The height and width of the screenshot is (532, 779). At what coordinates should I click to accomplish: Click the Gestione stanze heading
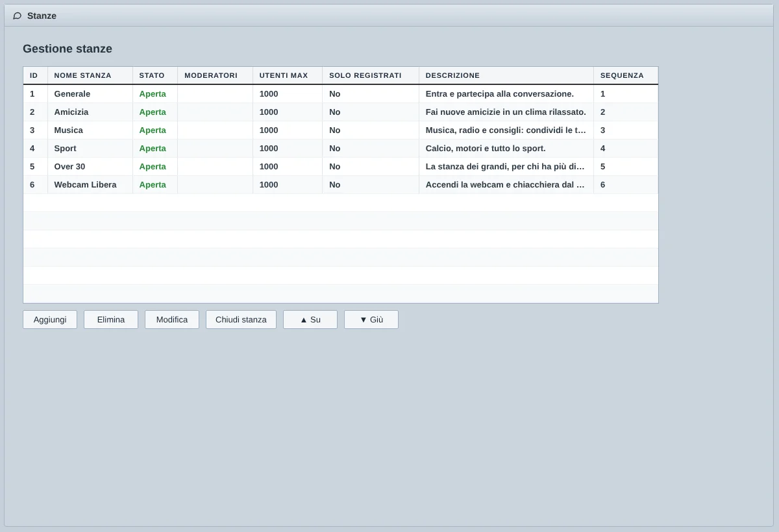[x=68, y=49]
